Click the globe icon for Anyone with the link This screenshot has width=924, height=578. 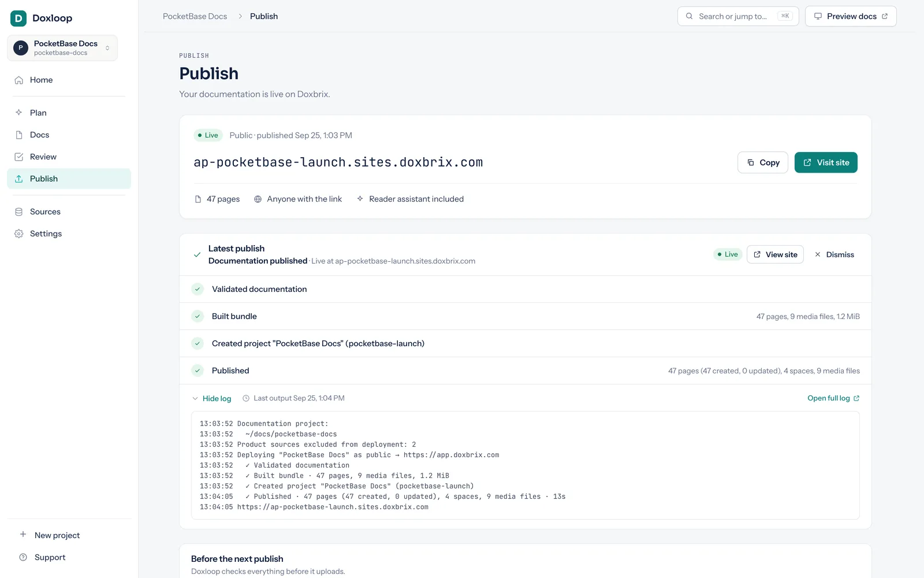pos(258,199)
